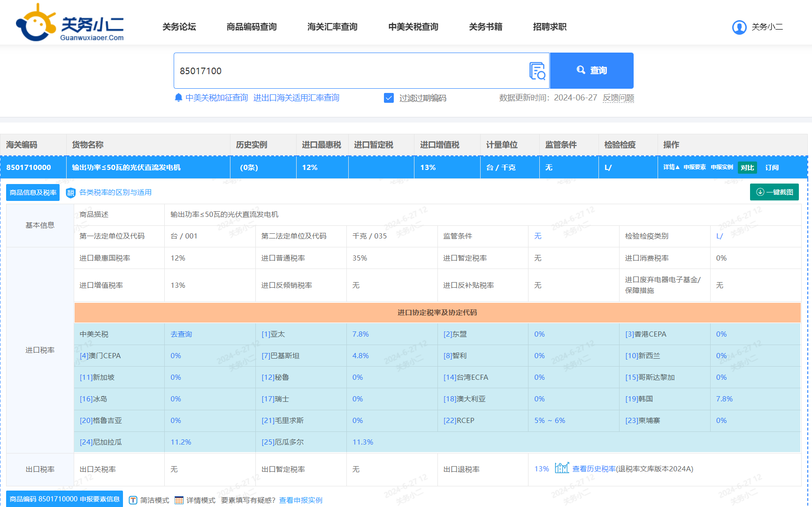The image size is (812, 507).
Task: Click the green 对比 button
Action: pos(747,168)
